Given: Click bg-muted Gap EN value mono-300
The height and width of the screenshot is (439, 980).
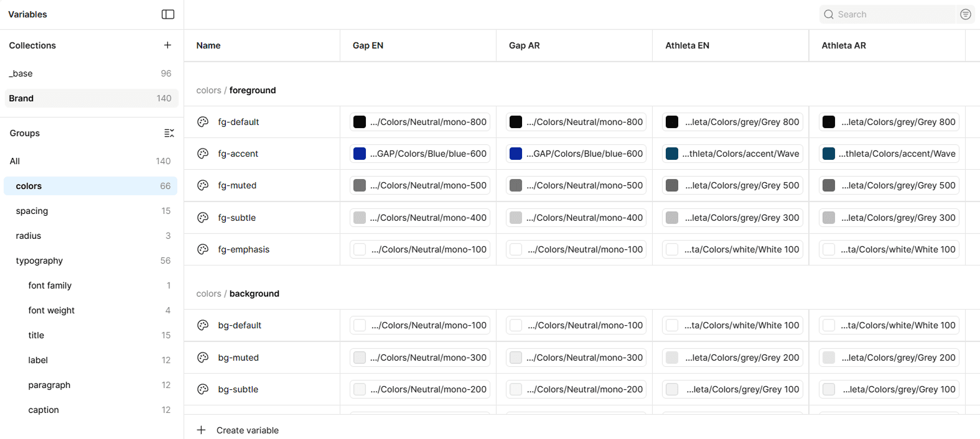Looking at the screenshot, I should click(420, 358).
